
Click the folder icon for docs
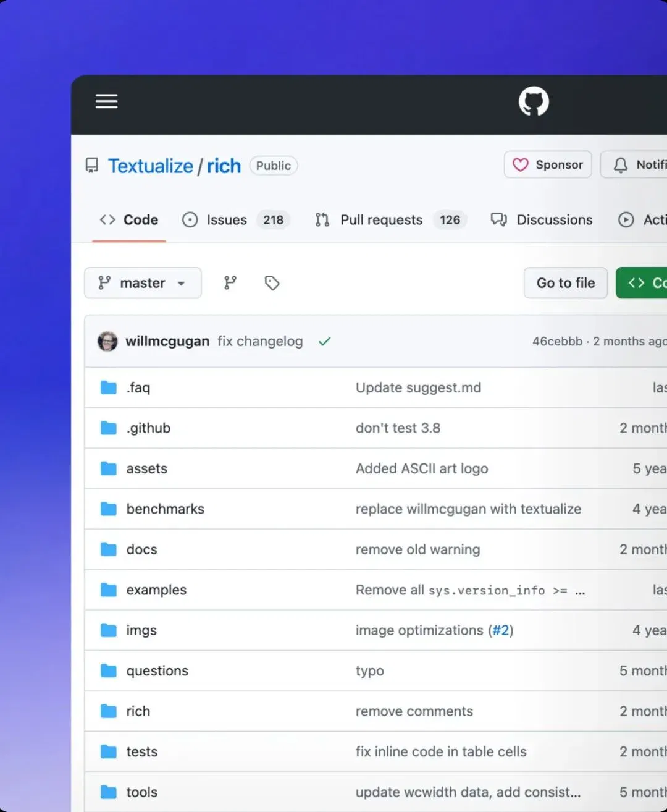coord(109,549)
